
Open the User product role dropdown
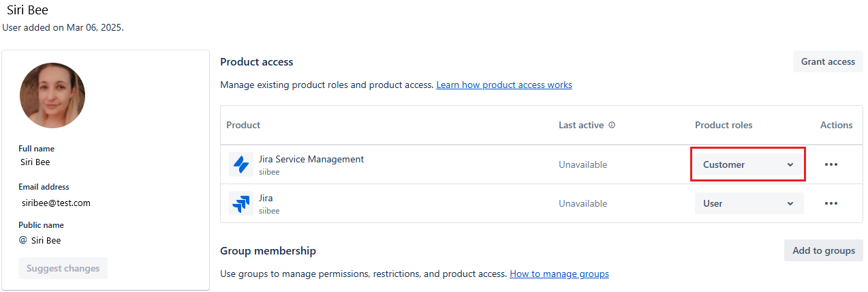[749, 203]
